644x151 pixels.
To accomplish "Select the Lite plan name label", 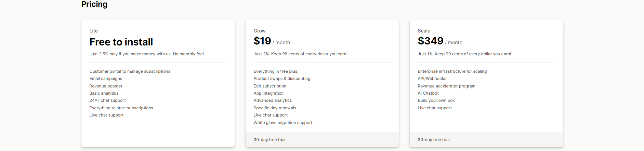I will coord(94,31).
